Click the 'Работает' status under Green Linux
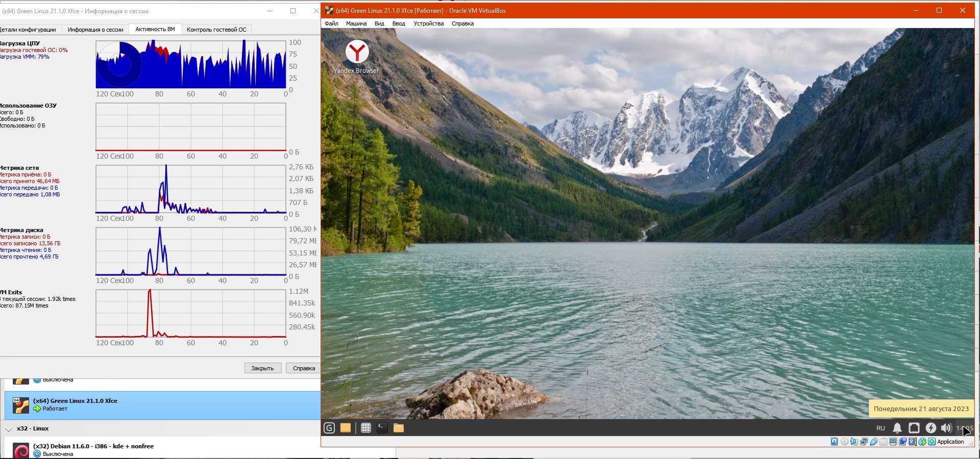The height and width of the screenshot is (459, 980). click(x=55, y=409)
